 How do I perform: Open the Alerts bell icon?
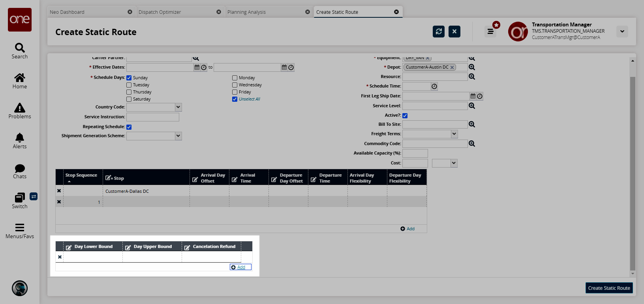pyautogui.click(x=19, y=141)
